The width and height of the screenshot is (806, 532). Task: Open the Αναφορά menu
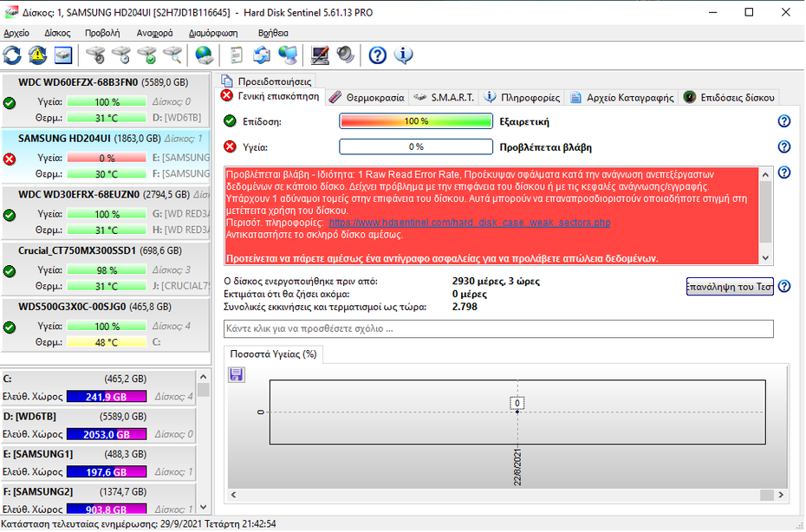coord(155,33)
